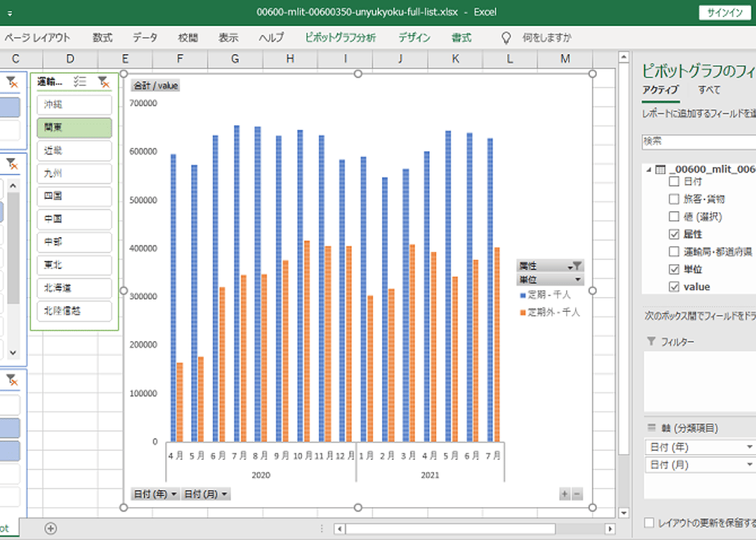Select orange 定期外 - 千人 legend entry
This screenshot has width=756, height=540.
[x=550, y=313]
